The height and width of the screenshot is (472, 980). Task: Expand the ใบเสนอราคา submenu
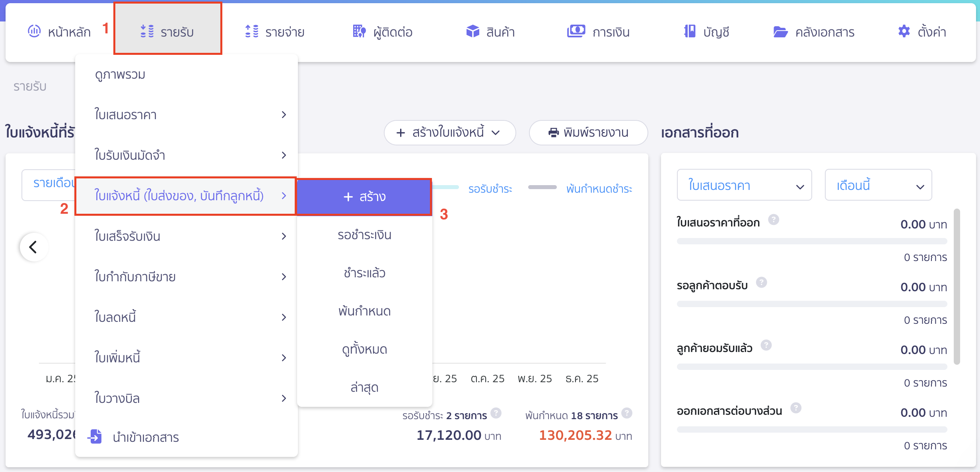coord(284,115)
